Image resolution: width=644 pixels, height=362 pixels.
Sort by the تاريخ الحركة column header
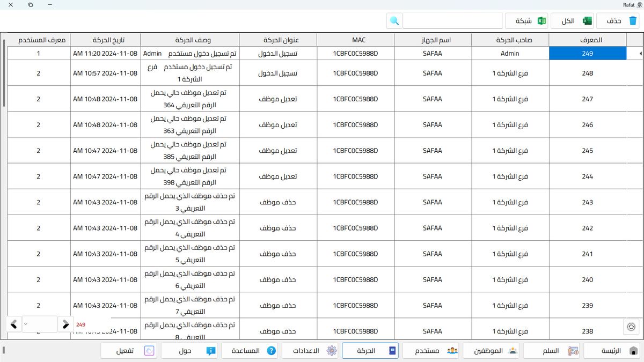tap(105, 40)
